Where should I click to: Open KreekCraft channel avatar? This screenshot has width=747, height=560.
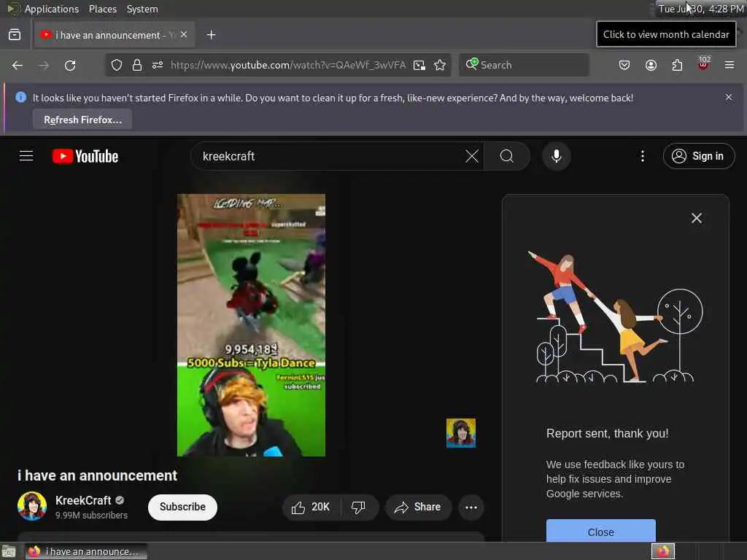[x=32, y=506]
